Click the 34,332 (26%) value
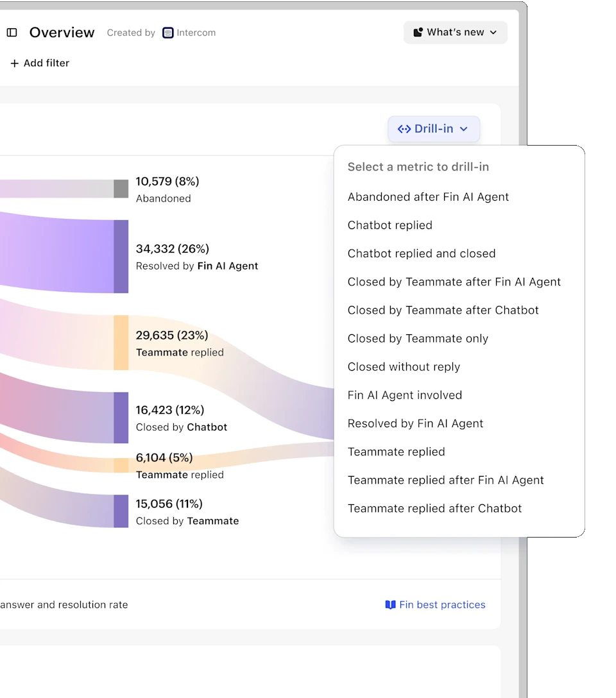616x698 pixels. pyautogui.click(x=172, y=249)
